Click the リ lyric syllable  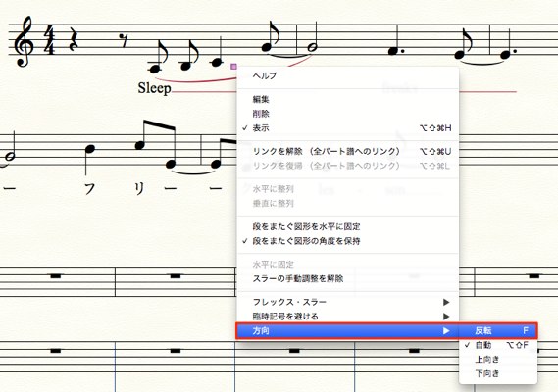click(x=139, y=189)
